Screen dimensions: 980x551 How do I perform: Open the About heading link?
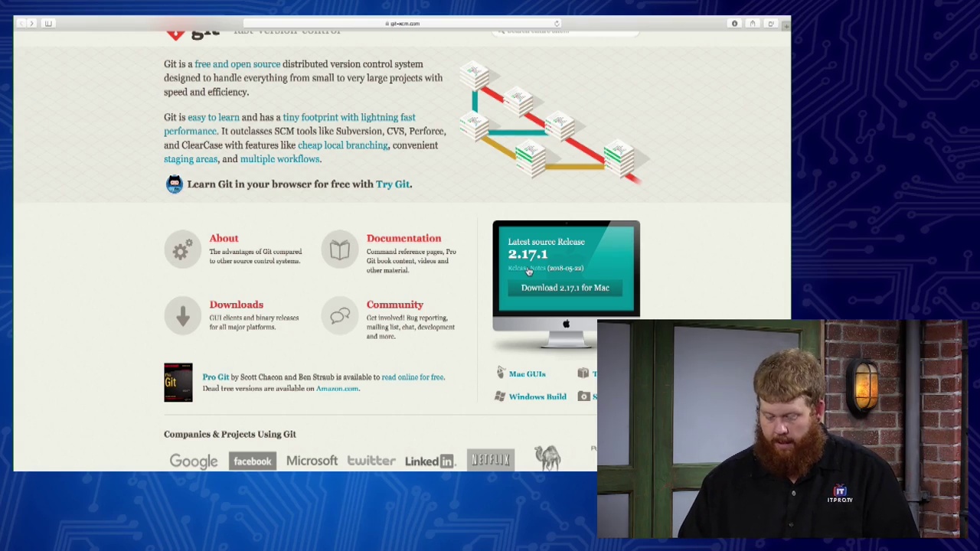[224, 239]
